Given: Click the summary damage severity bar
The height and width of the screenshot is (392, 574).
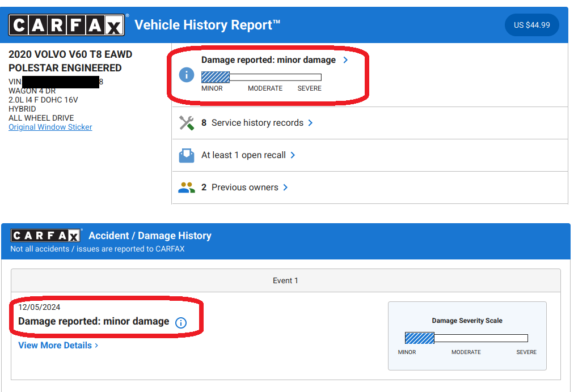Looking at the screenshot, I should [x=261, y=77].
